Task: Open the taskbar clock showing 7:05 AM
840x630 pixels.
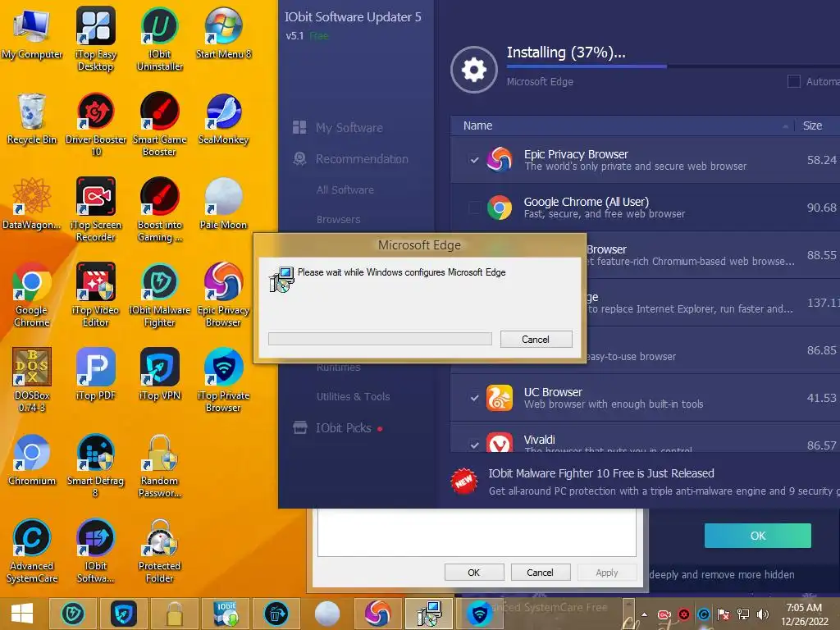Action: [x=804, y=614]
